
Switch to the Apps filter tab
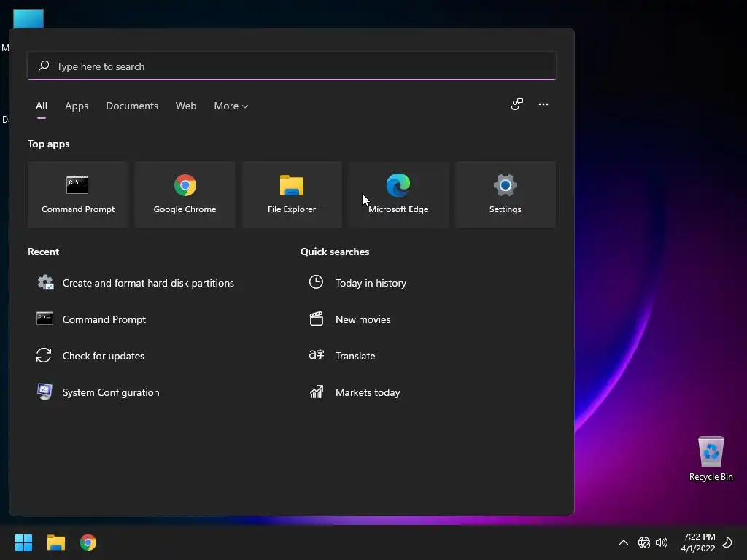77,106
